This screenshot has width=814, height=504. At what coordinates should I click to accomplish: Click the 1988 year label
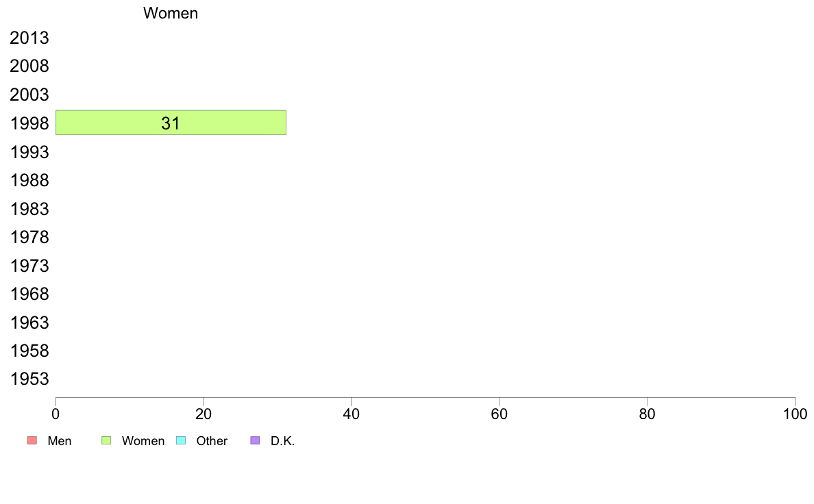coord(29,181)
